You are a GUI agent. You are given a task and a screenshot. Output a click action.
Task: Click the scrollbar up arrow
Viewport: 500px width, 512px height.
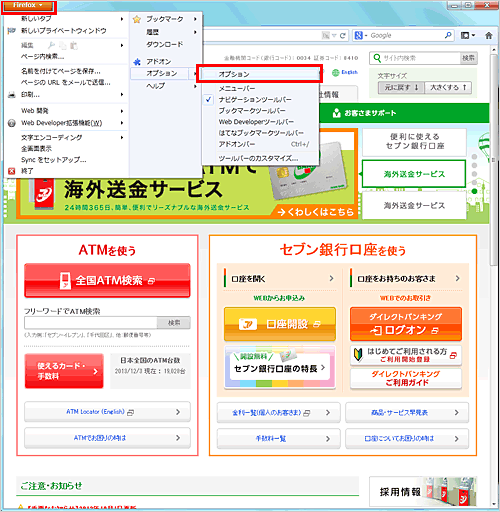(x=494, y=50)
